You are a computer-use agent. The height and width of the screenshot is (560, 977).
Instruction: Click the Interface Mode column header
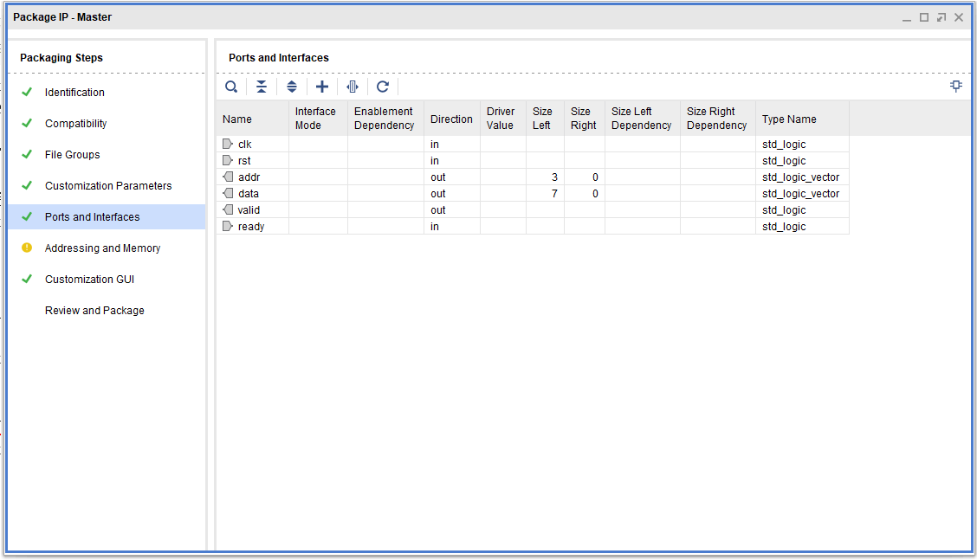pyautogui.click(x=318, y=119)
